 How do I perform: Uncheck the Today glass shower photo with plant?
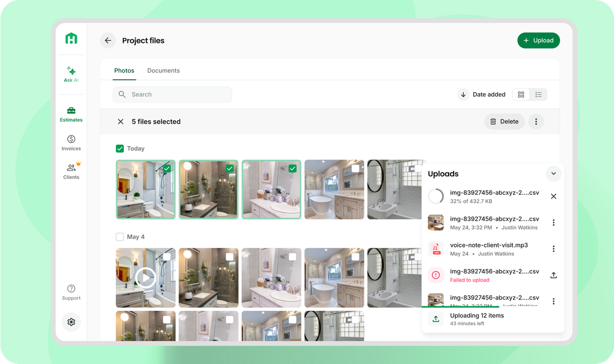(230, 168)
